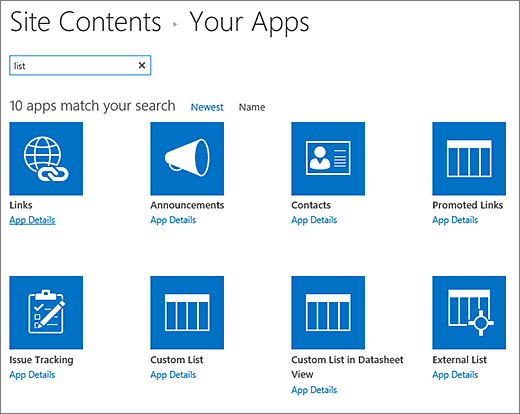Open the Issue Tracking clipboard icon
520x414 pixels.
(46, 313)
